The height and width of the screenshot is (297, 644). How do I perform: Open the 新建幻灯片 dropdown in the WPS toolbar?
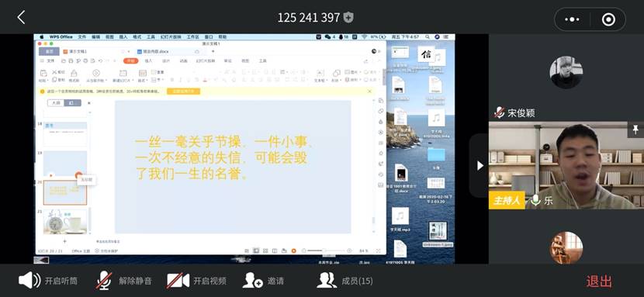(x=123, y=81)
